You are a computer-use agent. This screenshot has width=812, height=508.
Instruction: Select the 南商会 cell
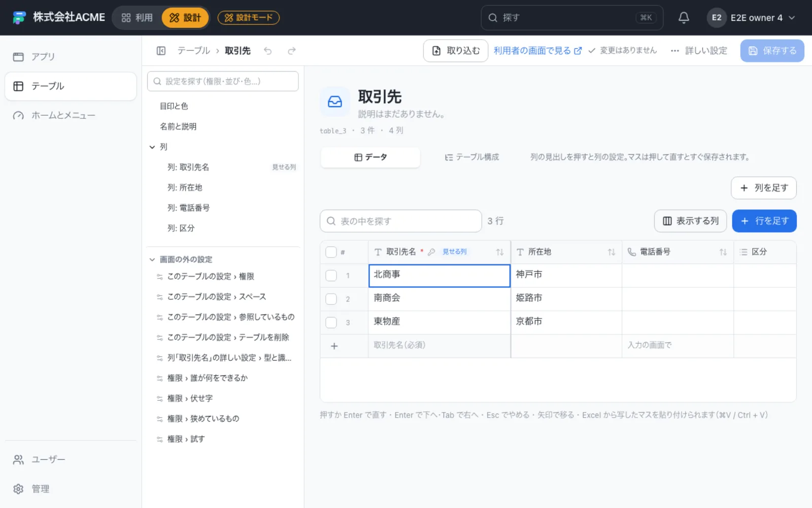(x=439, y=299)
